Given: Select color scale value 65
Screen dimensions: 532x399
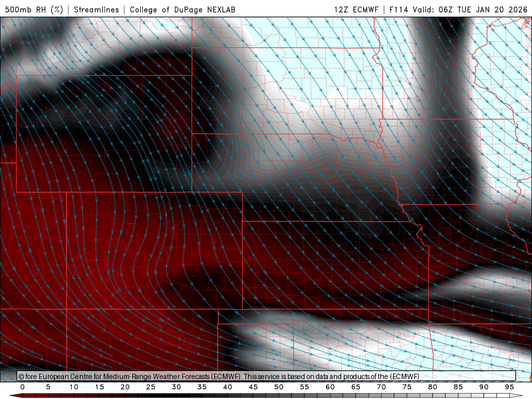Looking at the screenshot, I should tap(356, 387).
